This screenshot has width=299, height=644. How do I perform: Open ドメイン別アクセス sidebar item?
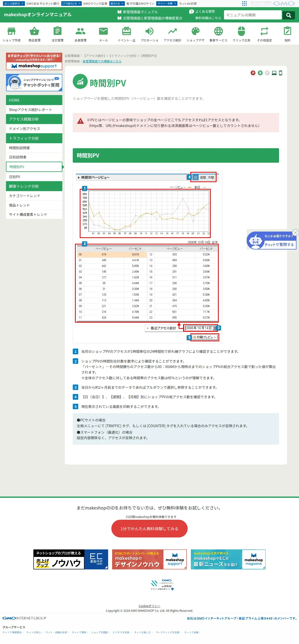click(34, 129)
